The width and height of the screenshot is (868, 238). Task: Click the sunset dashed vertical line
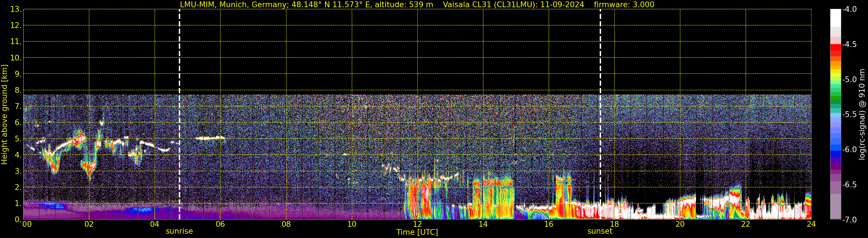600,101
